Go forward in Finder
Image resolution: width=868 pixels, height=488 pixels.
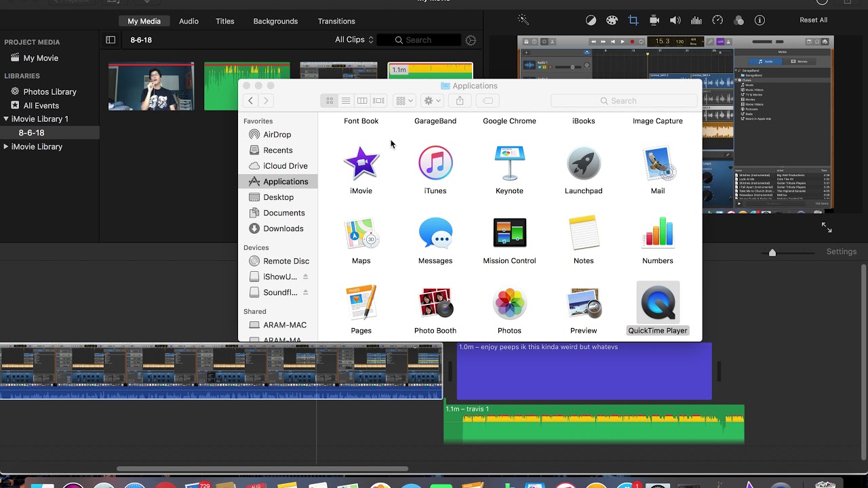(x=267, y=100)
